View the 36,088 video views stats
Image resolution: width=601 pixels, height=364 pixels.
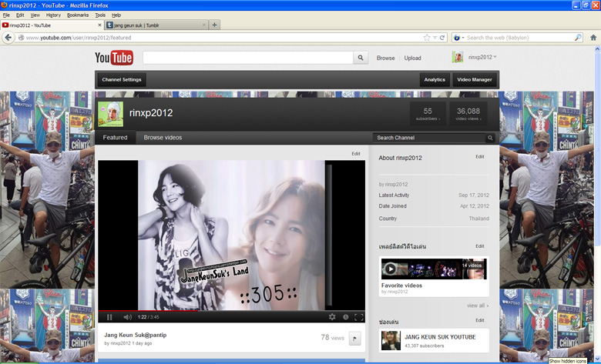pyautogui.click(x=468, y=114)
